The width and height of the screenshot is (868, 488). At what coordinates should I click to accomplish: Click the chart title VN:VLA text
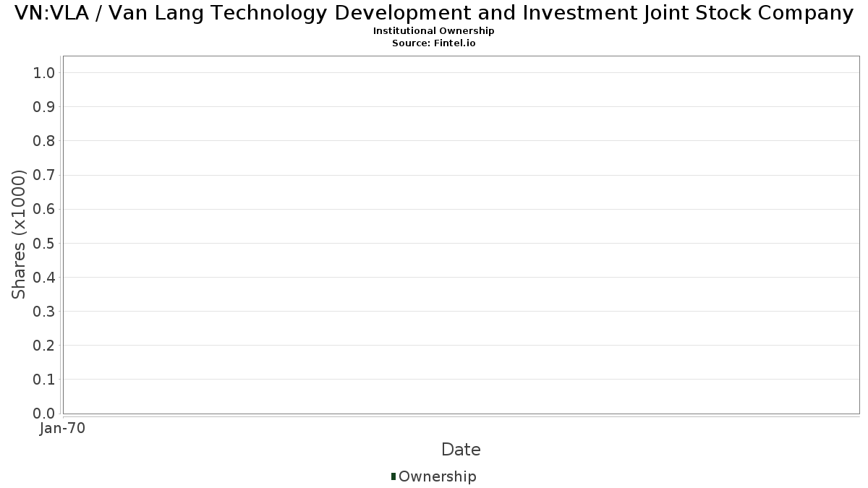[x=434, y=13]
